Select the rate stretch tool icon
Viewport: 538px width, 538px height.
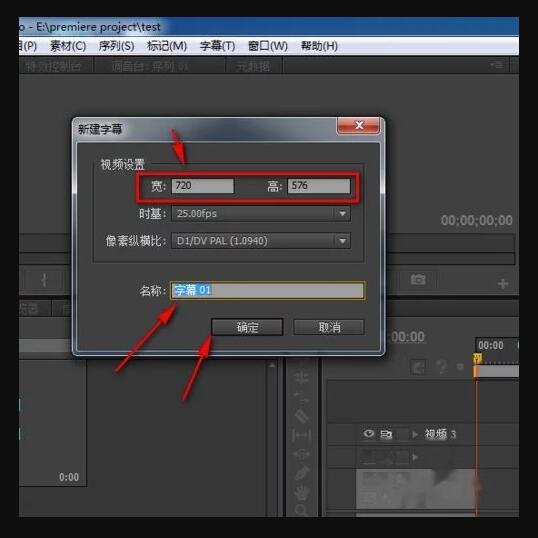pos(302,397)
